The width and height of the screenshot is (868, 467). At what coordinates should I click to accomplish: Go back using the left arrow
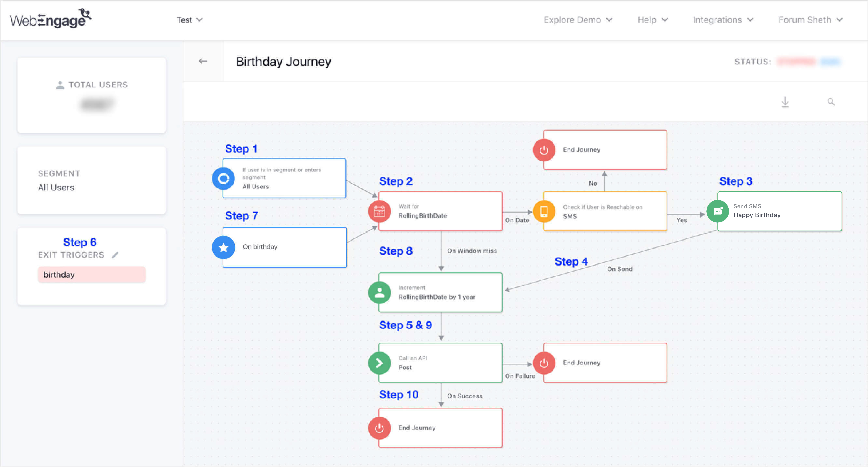coord(203,61)
